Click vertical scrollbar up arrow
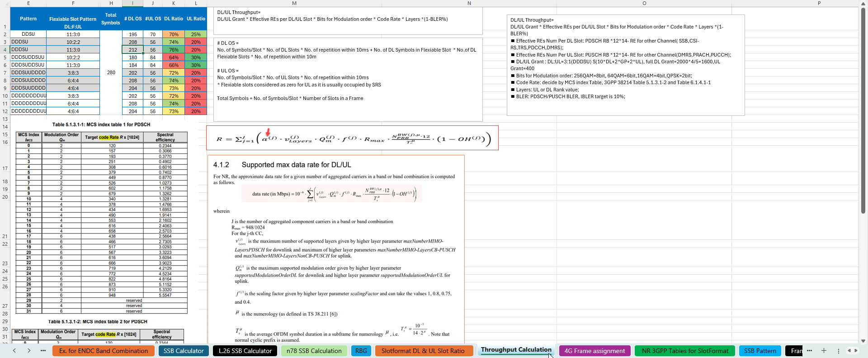 point(863,3)
